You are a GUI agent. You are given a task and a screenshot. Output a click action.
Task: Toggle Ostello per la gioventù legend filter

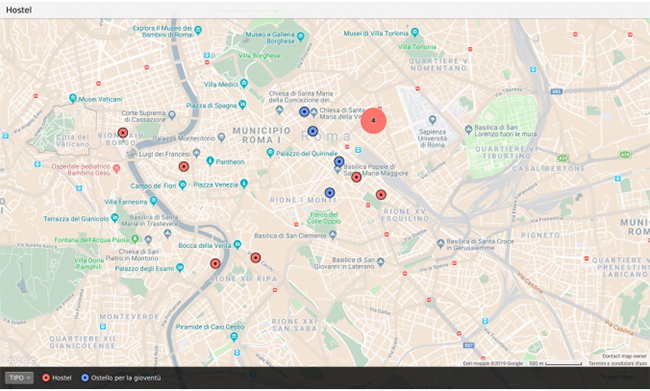coord(121,378)
